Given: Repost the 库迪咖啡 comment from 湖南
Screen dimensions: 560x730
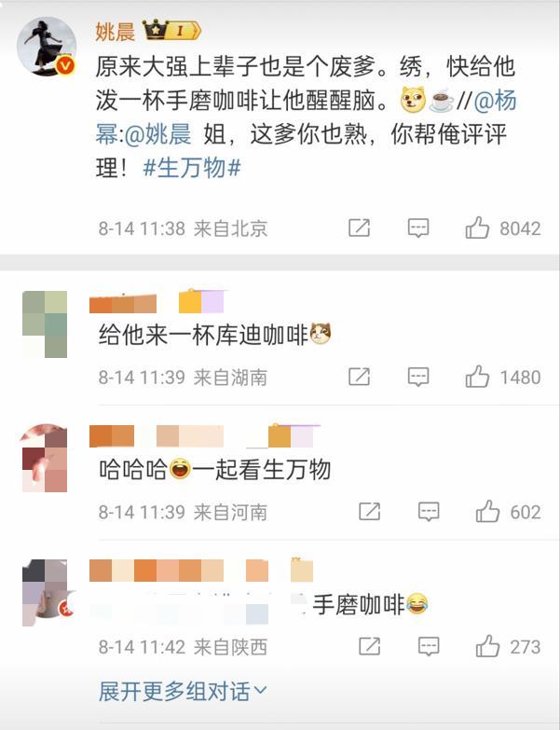Looking at the screenshot, I should tap(359, 377).
